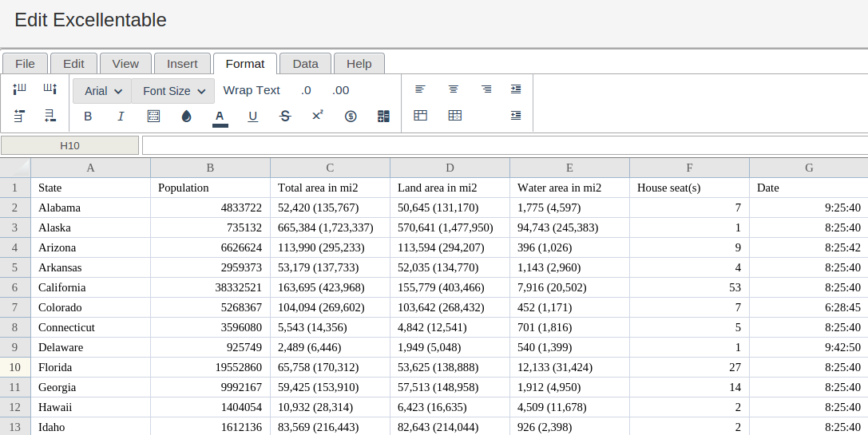Open the text color picker (A)
Viewport: 868px width, 435px height.
click(220, 117)
